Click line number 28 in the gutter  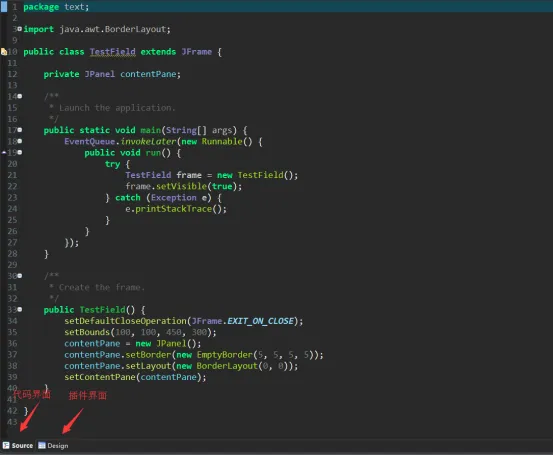pos(12,254)
